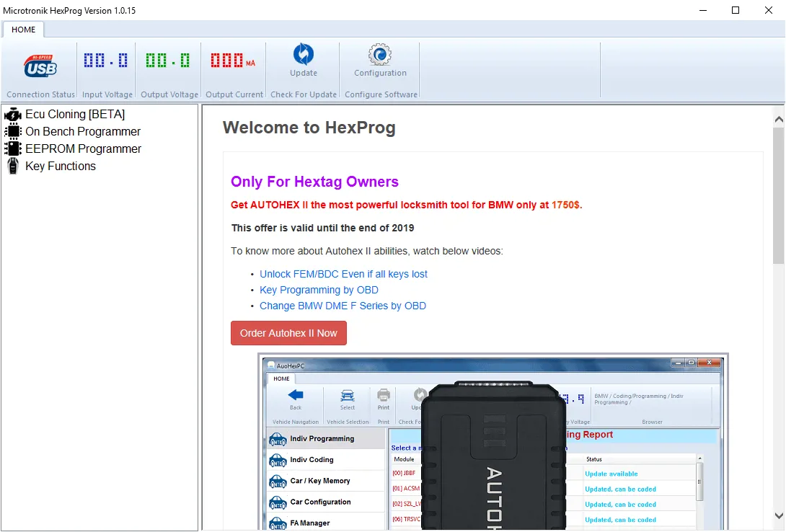The width and height of the screenshot is (786, 532).
Task: Maximize the HexProg window
Action: point(736,10)
